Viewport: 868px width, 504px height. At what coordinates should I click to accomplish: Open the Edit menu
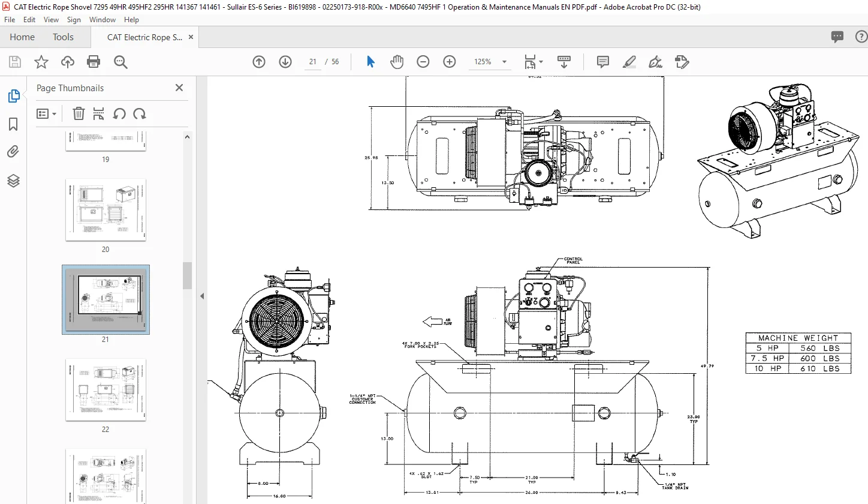(29, 20)
